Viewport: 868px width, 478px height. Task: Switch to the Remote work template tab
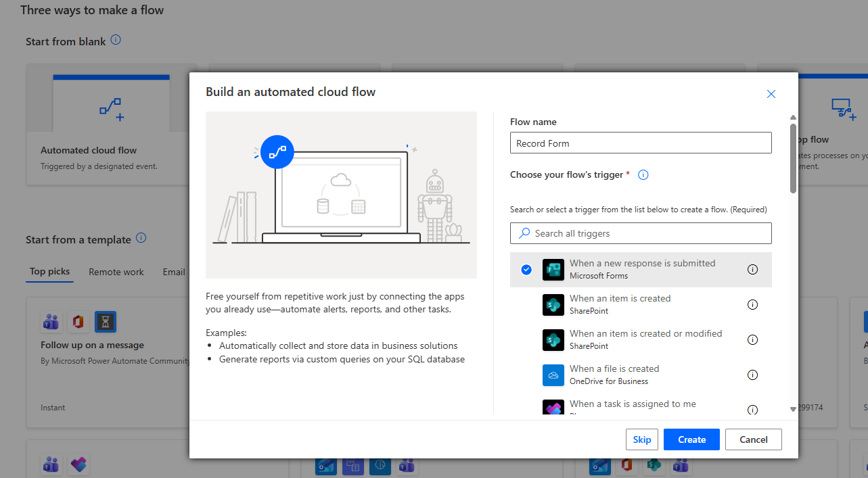(x=116, y=272)
